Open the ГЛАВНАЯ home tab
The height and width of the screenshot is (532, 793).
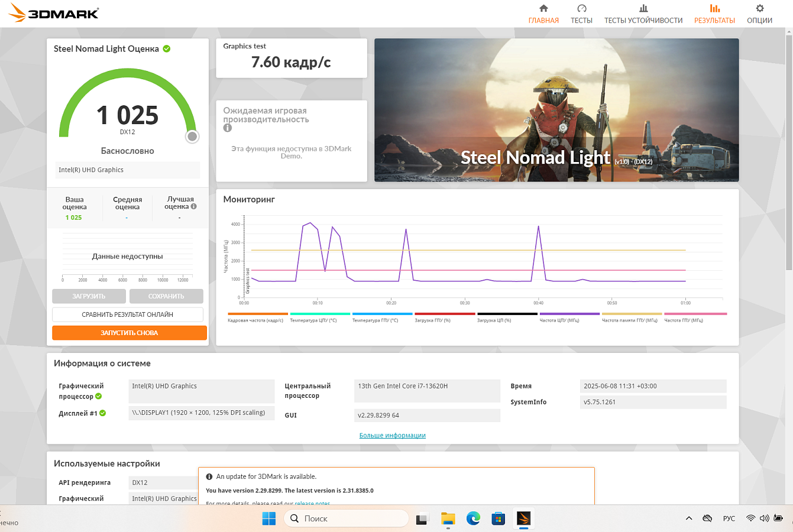tap(543, 15)
